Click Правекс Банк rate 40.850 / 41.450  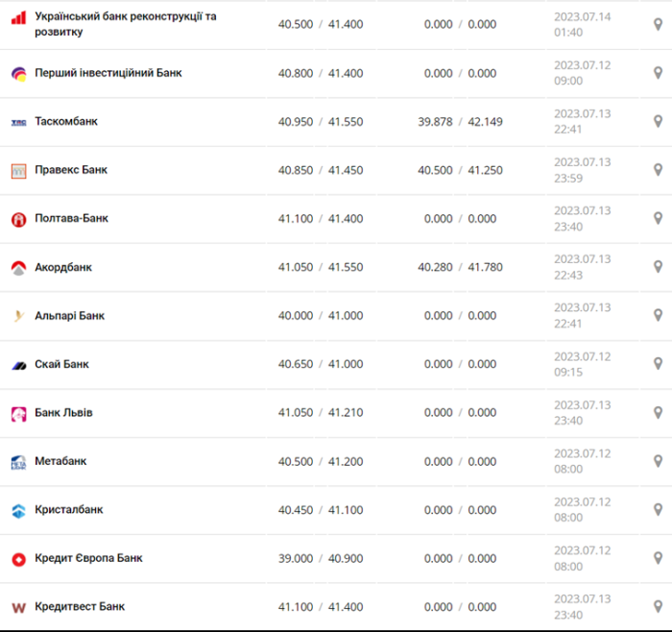pos(321,170)
